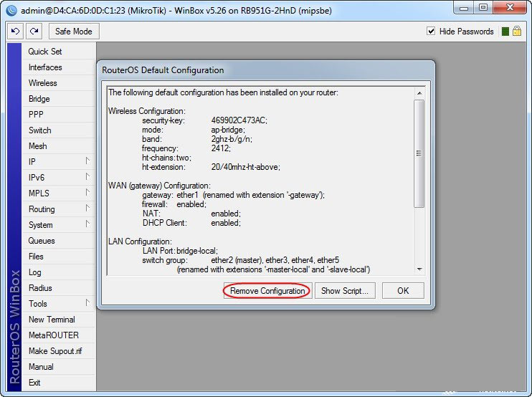Expand the IP submenu arrow
The width and height of the screenshot is (532, 397).
point(87,161)
